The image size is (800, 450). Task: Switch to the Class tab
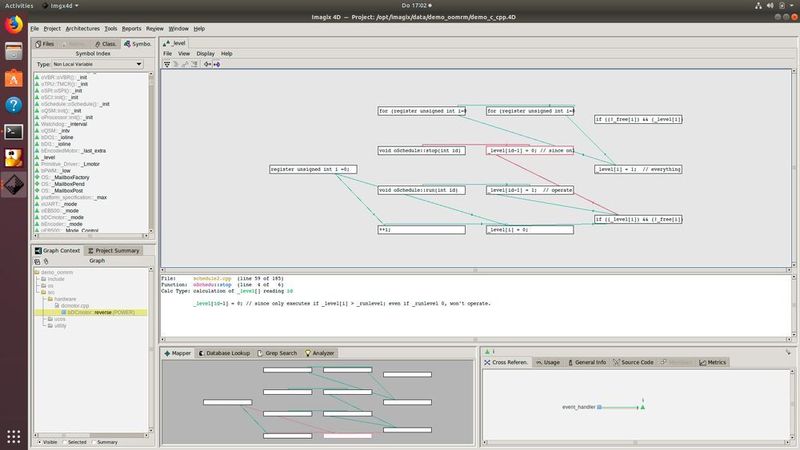(x=106, y=44)
